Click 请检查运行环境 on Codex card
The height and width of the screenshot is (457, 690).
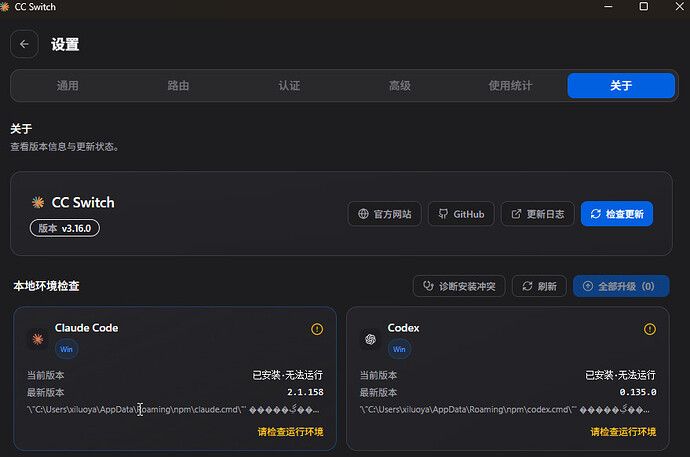623,432
